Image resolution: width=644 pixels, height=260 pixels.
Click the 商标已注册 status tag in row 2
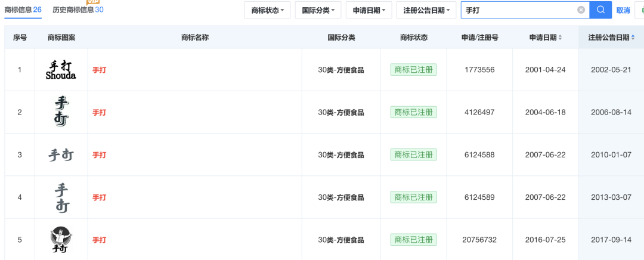[x=413, y=112]
